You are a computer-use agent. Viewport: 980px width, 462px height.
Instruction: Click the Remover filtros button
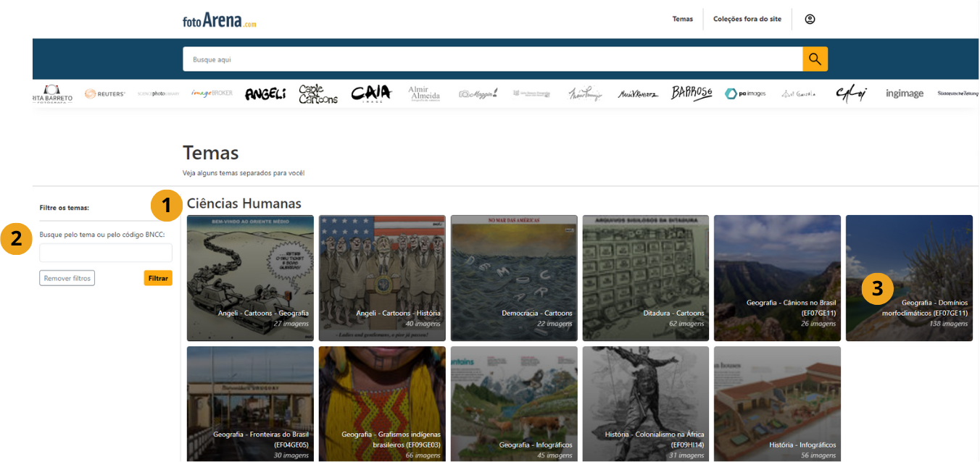click(x=67, y=278)
